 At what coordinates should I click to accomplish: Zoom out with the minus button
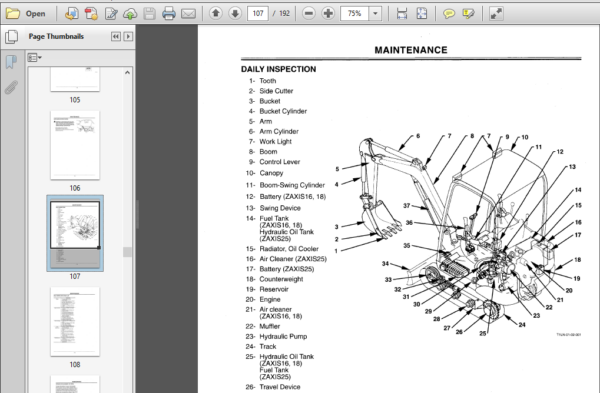click(x=308, y=14)
